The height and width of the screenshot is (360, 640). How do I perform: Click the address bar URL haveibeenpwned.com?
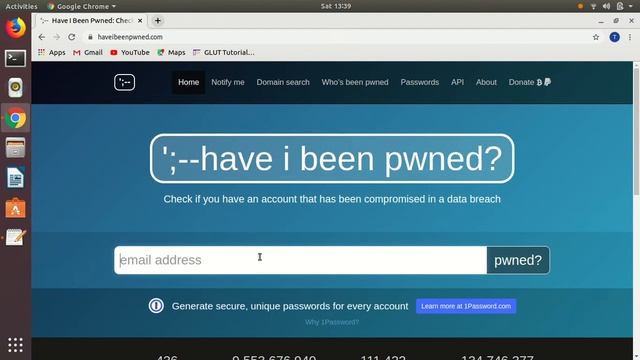coord(130,37)
